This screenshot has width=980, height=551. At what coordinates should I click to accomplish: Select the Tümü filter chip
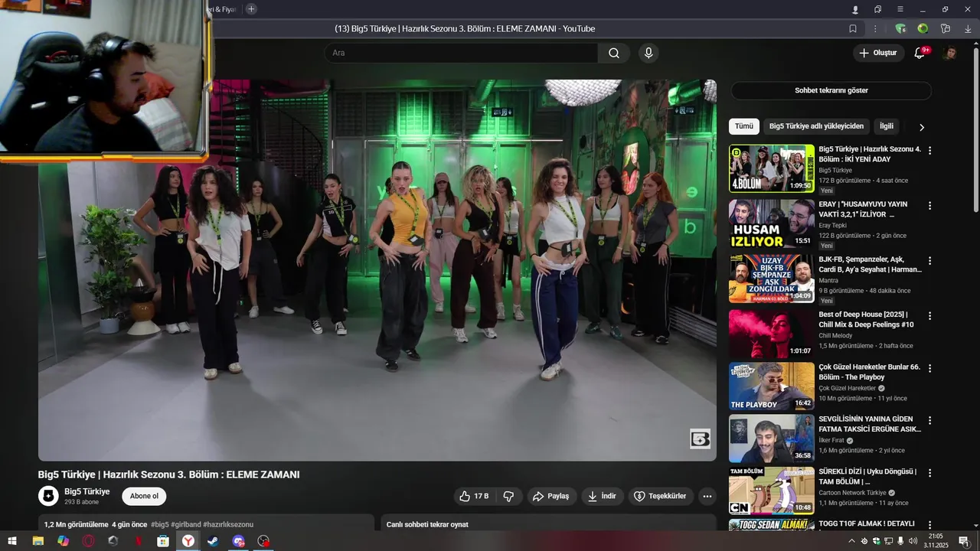744,126
